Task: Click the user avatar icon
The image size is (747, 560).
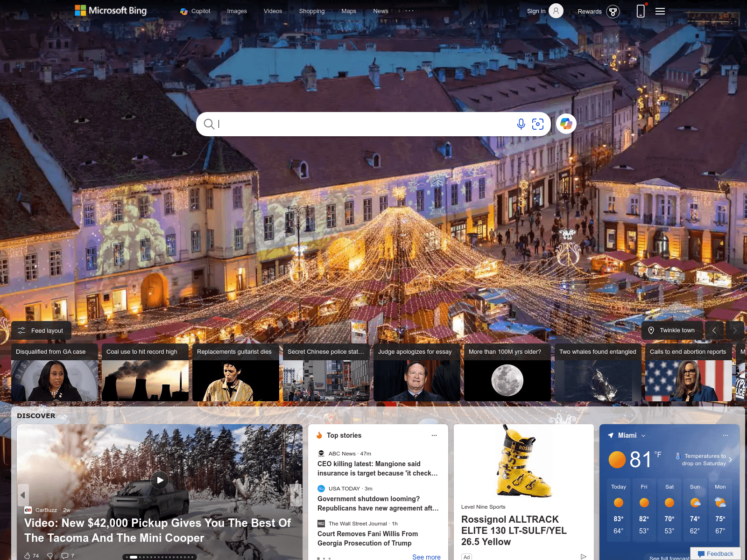Action: click(x=556, y=11)
